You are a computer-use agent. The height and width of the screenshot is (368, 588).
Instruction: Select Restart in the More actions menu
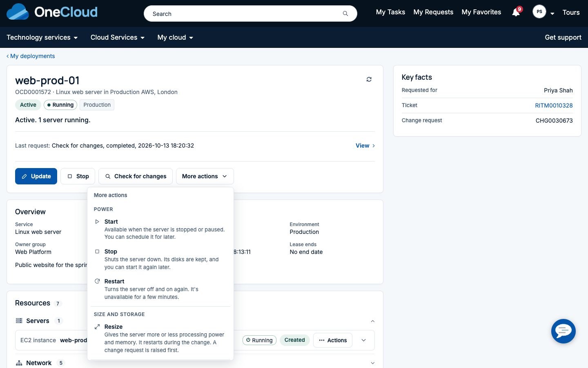tap(160, 289)
